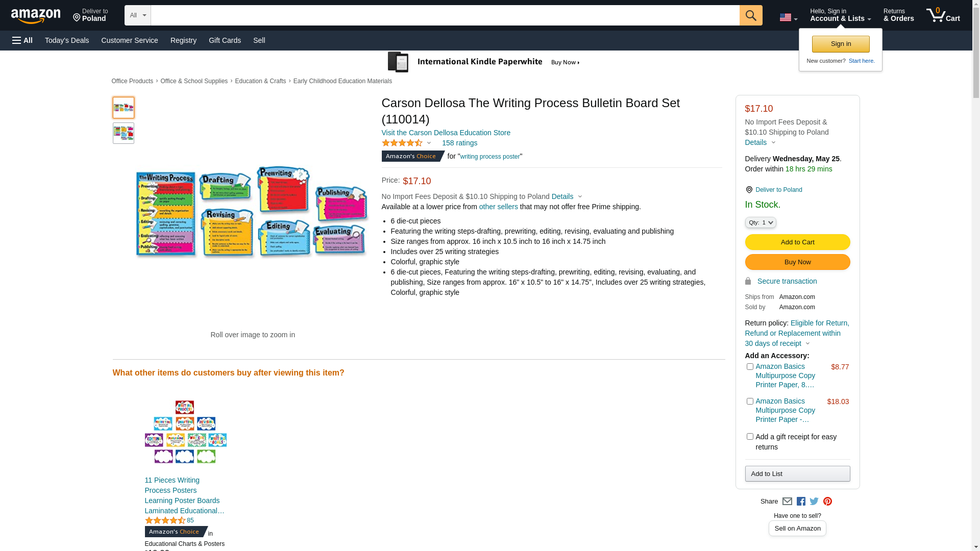Screen dimensions: 980x551
Task: Open the search category All dropdown
Action: coord(138,15)
